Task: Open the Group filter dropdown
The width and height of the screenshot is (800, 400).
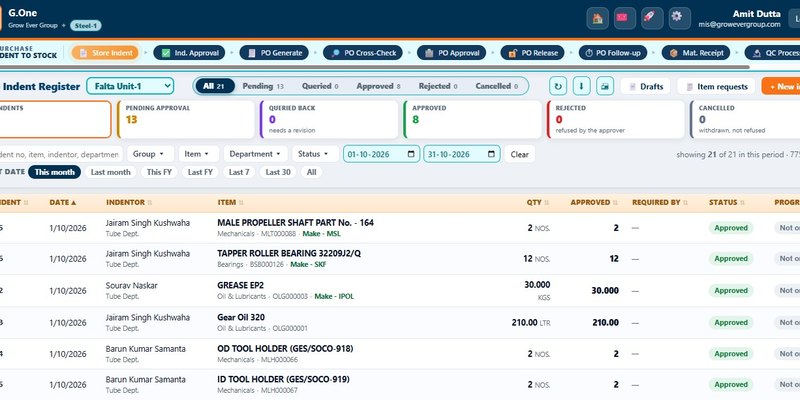Action: 148,154
